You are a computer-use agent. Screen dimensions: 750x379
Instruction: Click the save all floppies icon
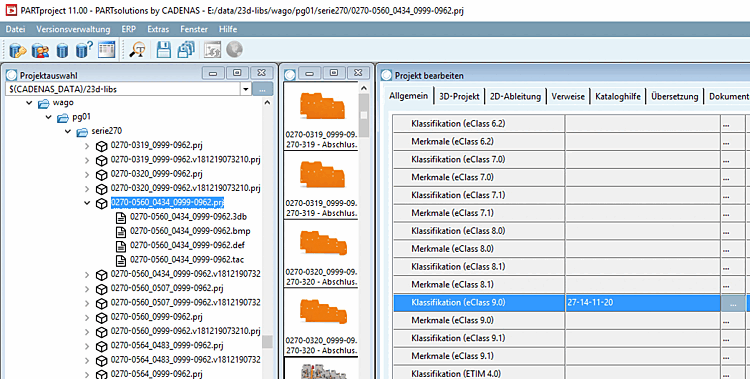(186, 49)
